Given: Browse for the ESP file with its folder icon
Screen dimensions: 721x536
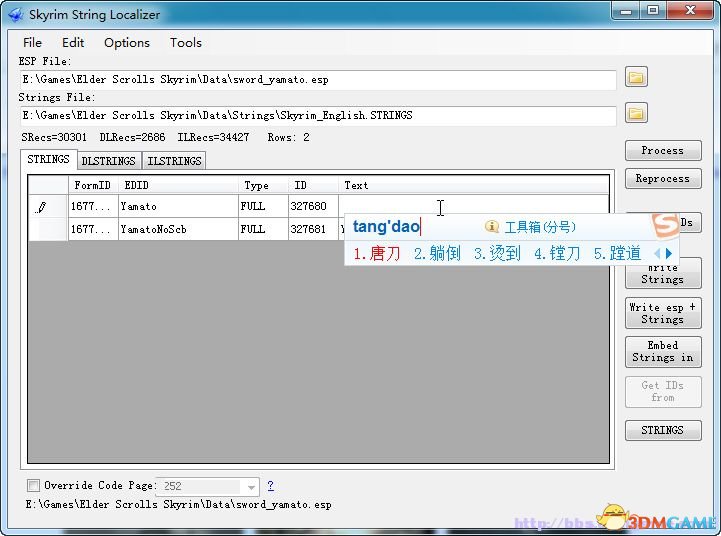Looking at the screenshot, I should coord(636,77).
